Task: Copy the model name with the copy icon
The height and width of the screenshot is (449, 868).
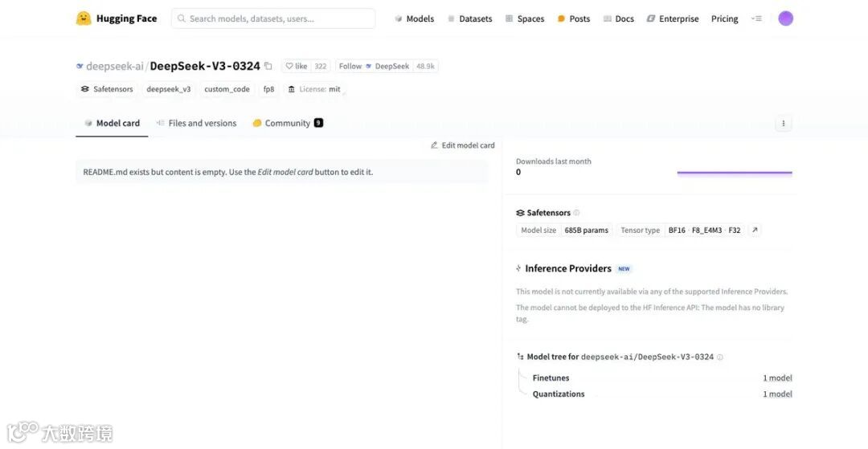Action: [x=268, y=67]
